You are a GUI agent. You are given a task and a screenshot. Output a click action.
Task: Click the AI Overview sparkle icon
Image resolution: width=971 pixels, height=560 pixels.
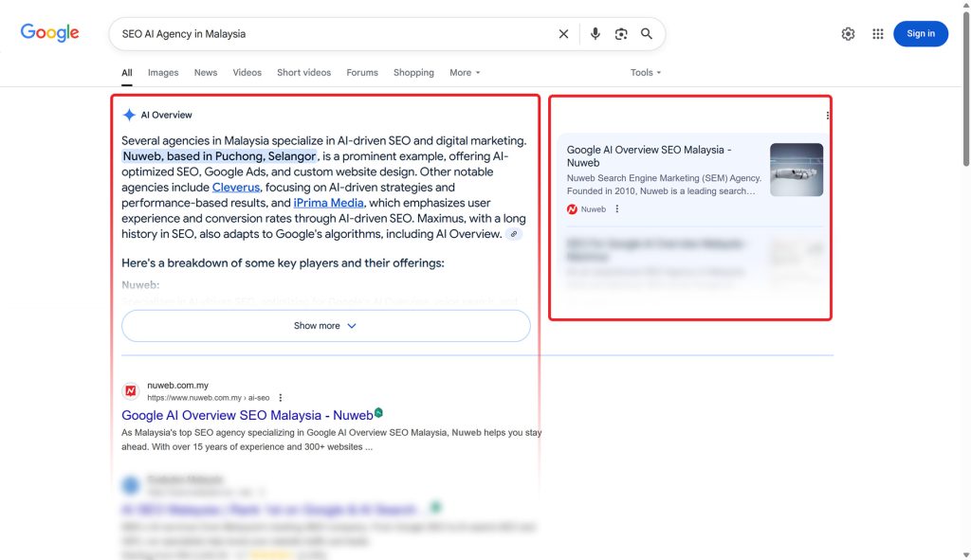[129, 115]
